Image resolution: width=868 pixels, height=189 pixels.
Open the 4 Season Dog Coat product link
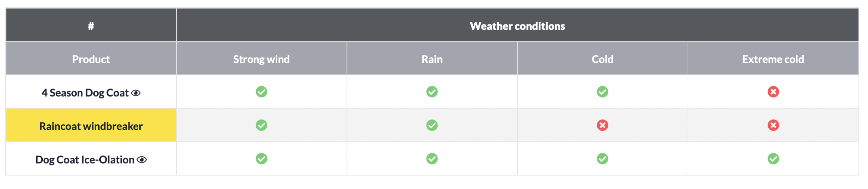click(x=85, y=93)
